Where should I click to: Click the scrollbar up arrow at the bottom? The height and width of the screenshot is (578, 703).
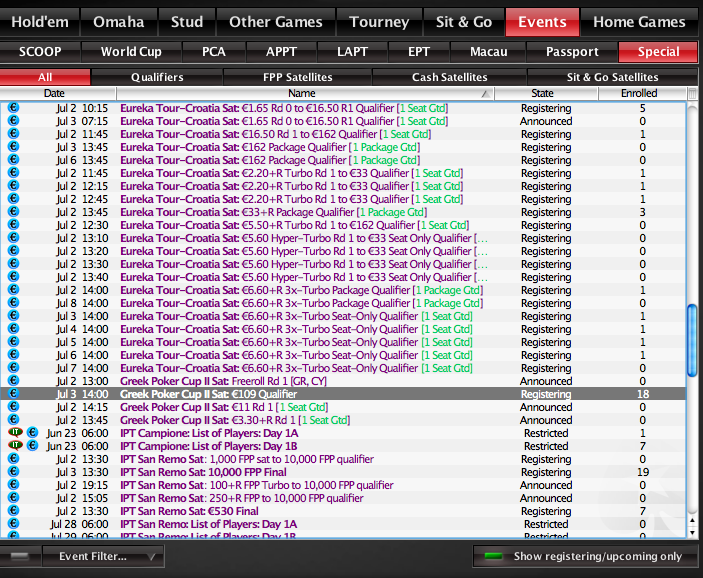click(x=692, y=521)
